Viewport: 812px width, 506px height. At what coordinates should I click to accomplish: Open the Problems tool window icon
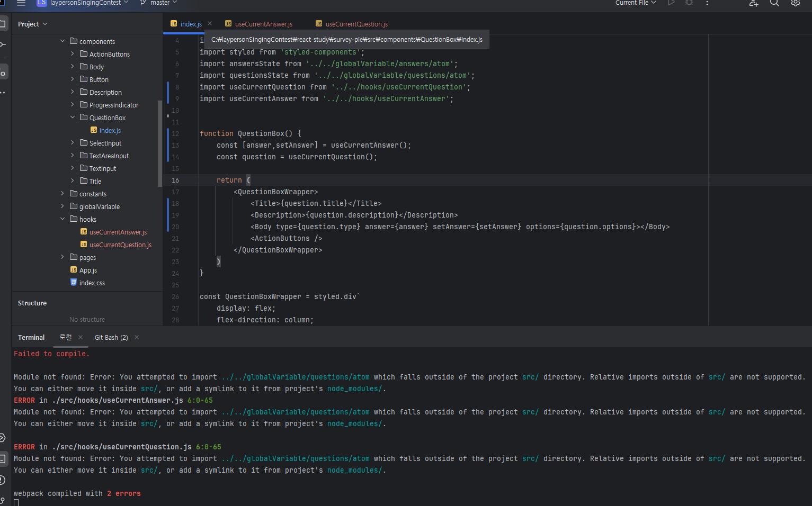(x=3, y=480)
